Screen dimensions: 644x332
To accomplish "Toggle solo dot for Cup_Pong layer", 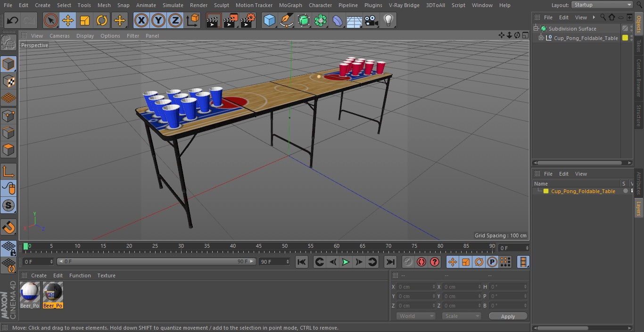I will click(625, 191).
